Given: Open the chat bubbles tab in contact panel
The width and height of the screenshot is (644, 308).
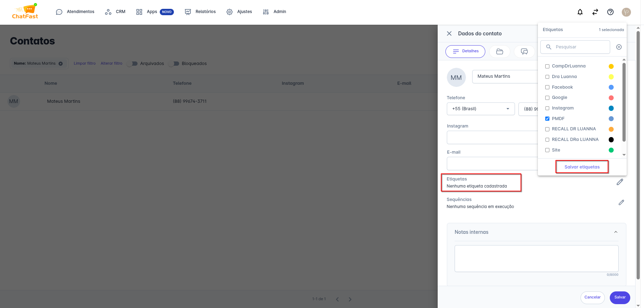Looking at the screenshot, I should tap(524, 52).
